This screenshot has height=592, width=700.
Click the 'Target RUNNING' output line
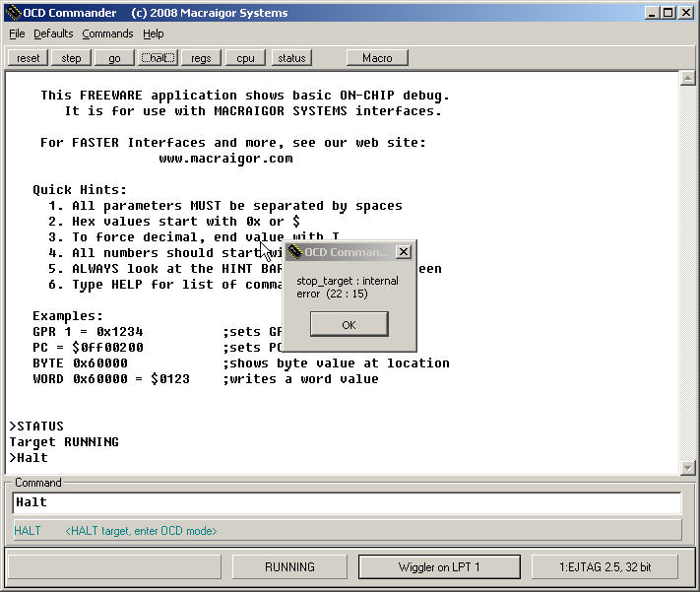point(64,442)
